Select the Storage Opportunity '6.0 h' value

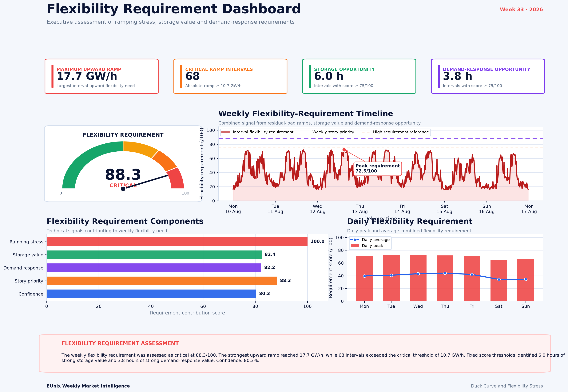coord(329,76)
